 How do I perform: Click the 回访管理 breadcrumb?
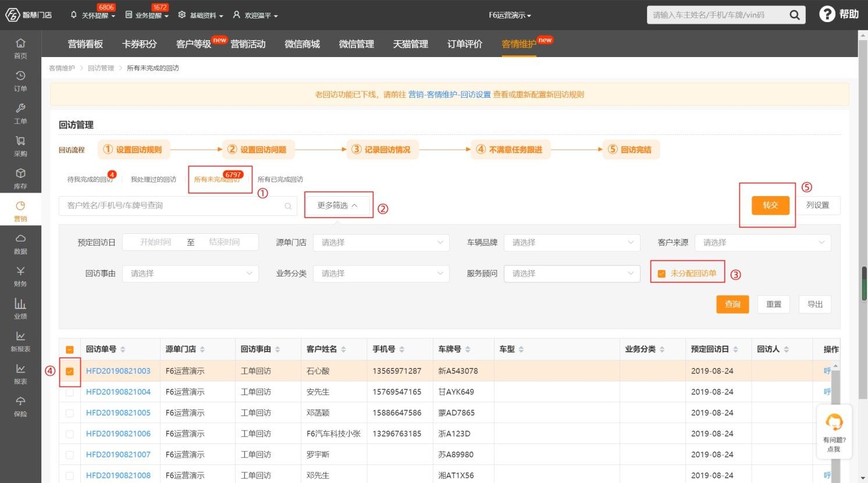click(x=101, y=68)
